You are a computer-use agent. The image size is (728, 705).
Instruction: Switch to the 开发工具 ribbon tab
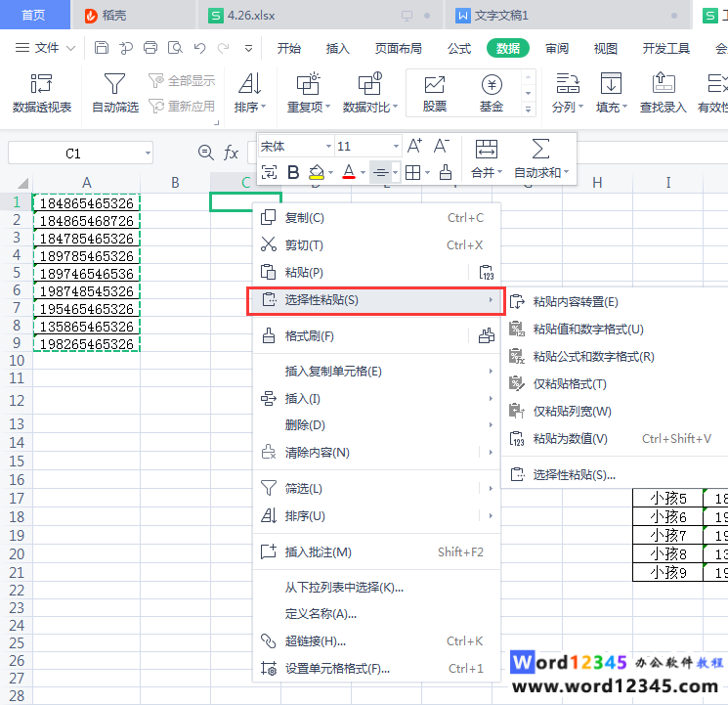pyautogui.click(x=665, y=48)
